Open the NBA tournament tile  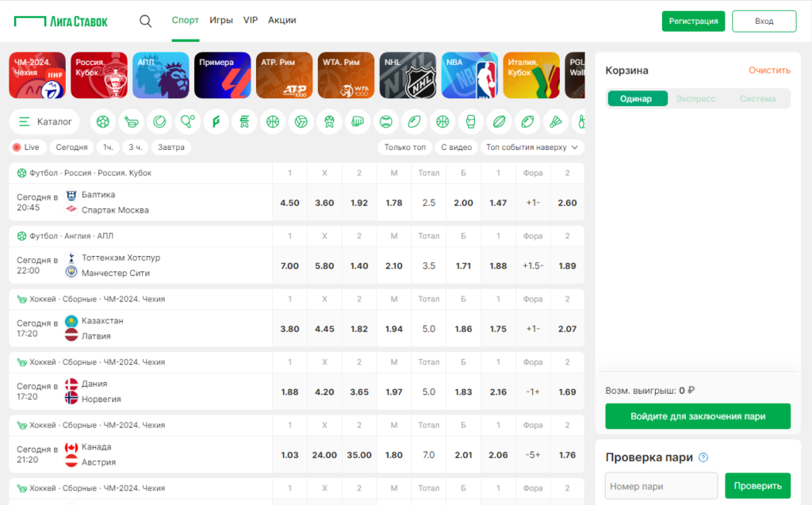(469, 75)
